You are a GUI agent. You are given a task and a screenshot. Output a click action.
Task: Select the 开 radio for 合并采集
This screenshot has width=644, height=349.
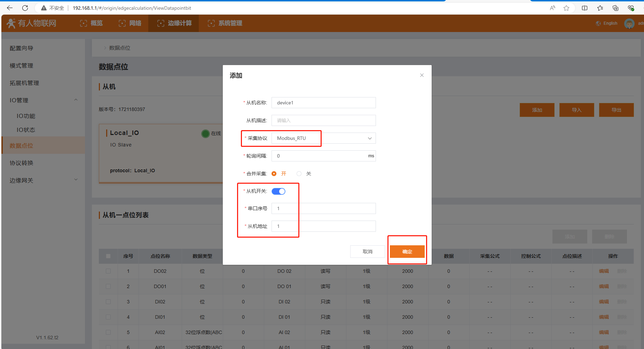click(x=274, y=174)
